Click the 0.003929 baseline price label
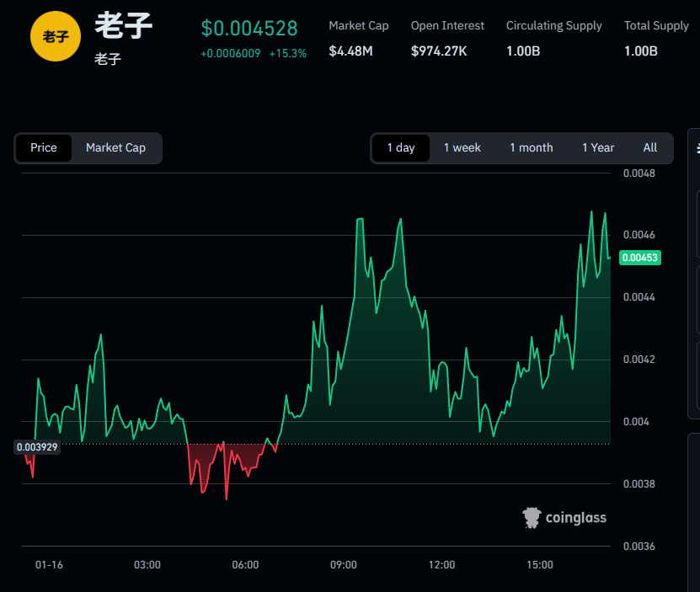The height and width of the screenshot is (592, 700). [x=36, y=447]
